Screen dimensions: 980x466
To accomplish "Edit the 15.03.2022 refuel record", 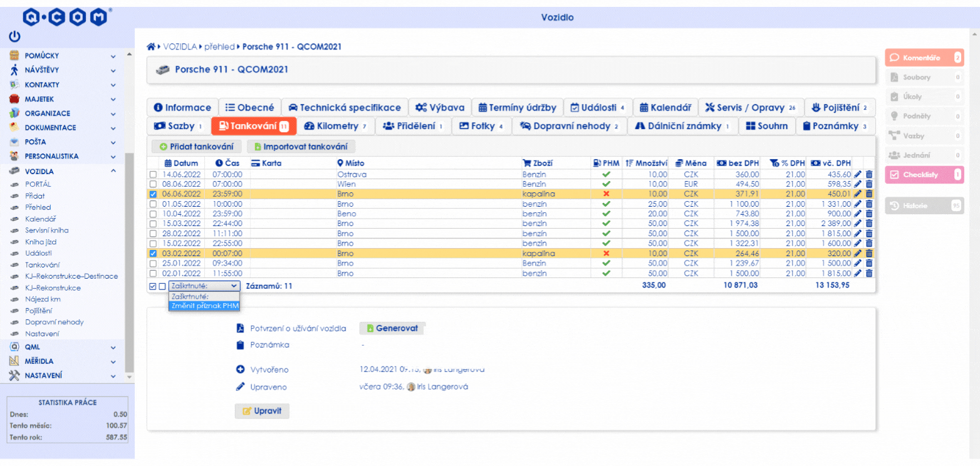I will 858,224.
